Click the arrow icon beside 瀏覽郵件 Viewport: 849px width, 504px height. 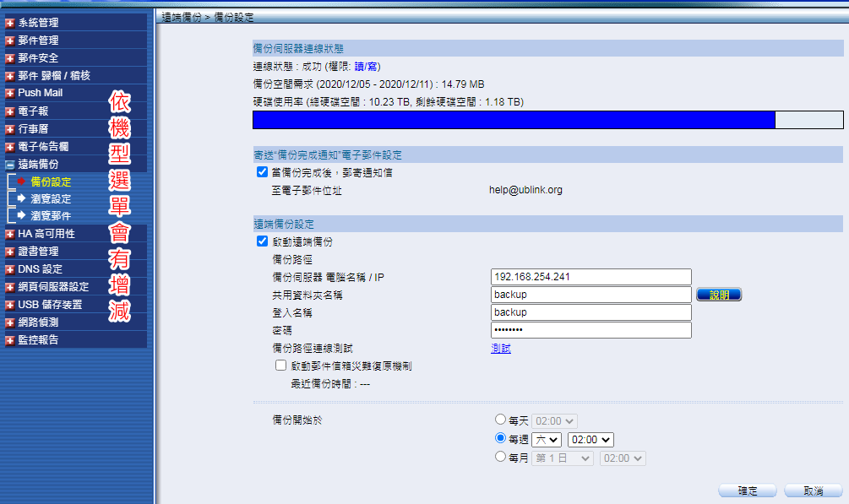pyautogui.click(x=21, y=216)
